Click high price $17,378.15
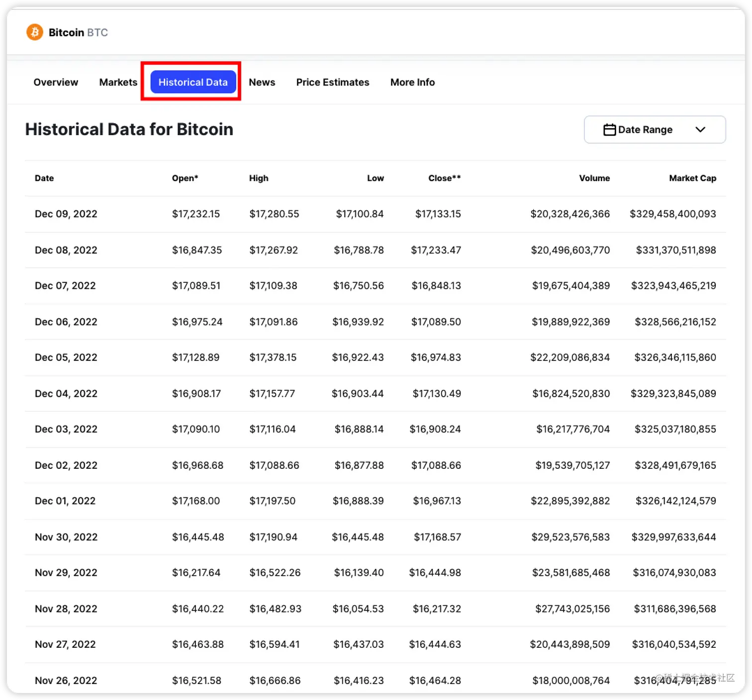The width and height of the screenshot is (752, 700). 273,357
